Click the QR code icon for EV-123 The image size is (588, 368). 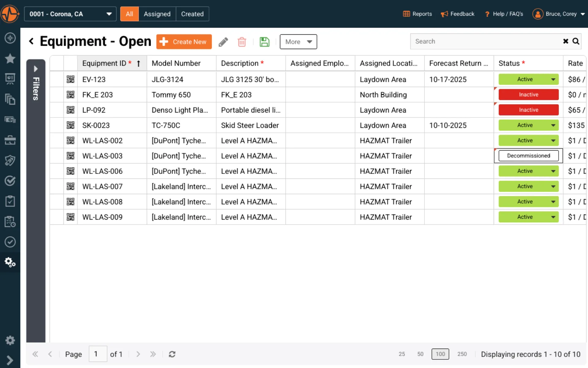tap(70, 79)
